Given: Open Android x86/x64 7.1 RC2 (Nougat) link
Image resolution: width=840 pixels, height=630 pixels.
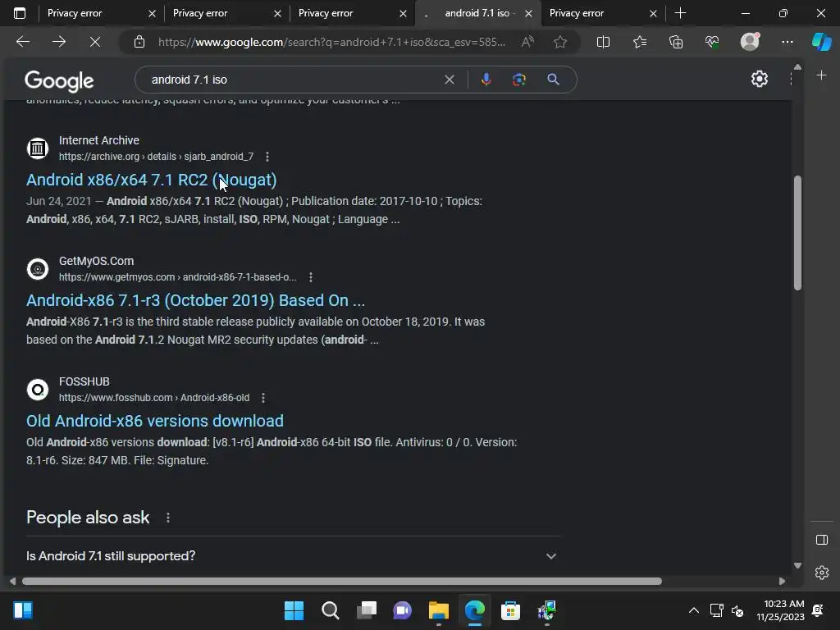Looking at the screenshot, I should (152, 180).
